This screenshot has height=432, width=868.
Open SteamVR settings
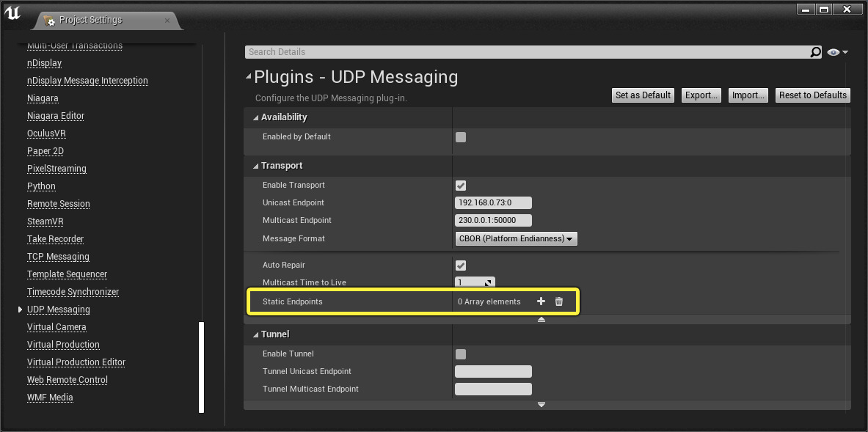[45, 222]
